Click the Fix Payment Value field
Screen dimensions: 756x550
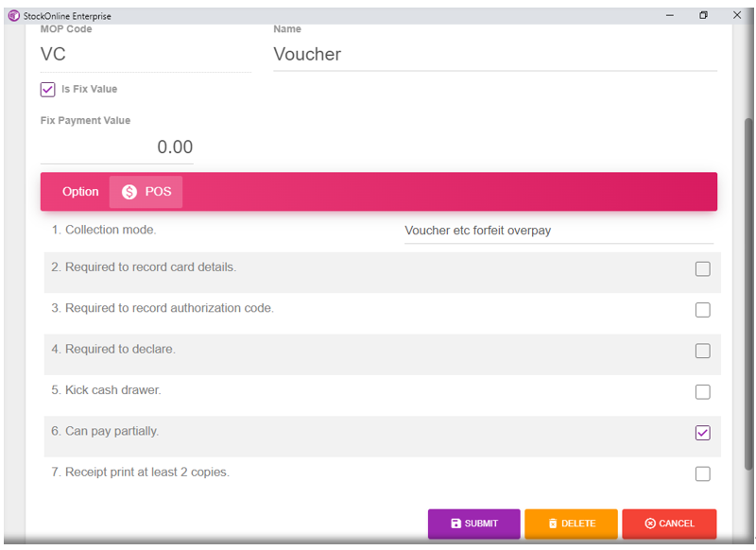tap(117, 147)
